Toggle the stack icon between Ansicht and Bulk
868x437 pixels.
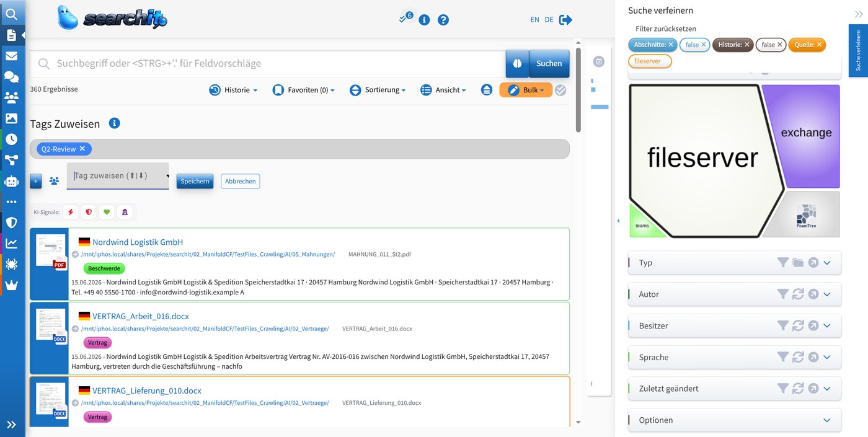[487, 90]
